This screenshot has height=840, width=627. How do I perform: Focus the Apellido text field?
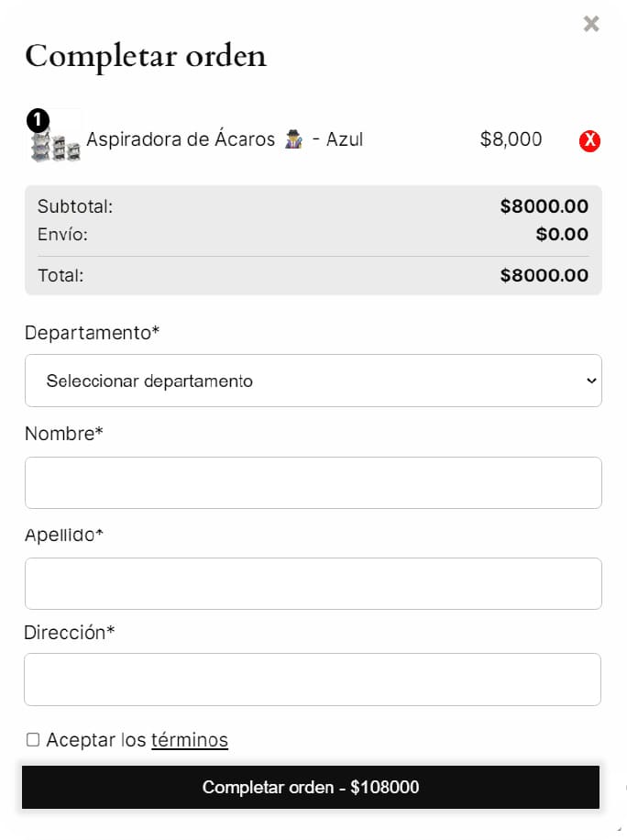[x=313, y=583]
